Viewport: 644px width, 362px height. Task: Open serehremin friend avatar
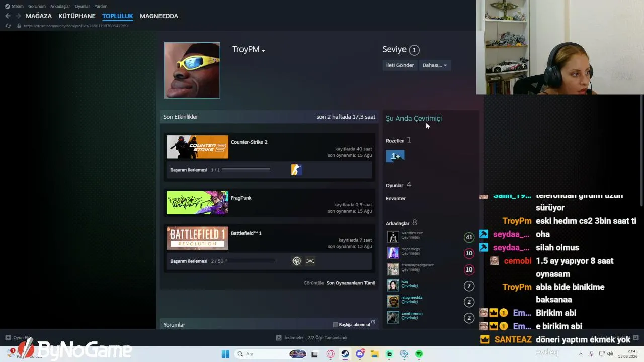pyautogui.click(x=393, y=317)
